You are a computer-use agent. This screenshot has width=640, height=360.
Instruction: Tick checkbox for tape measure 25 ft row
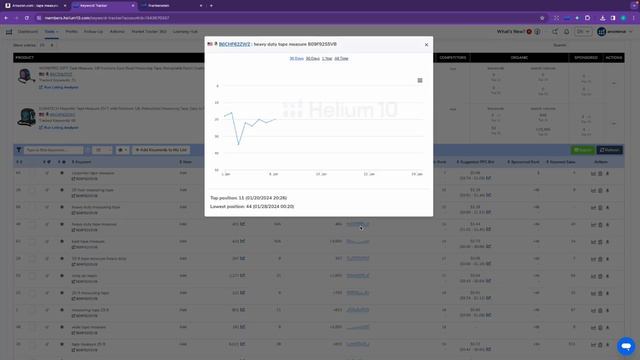click(x=32, y=345)
